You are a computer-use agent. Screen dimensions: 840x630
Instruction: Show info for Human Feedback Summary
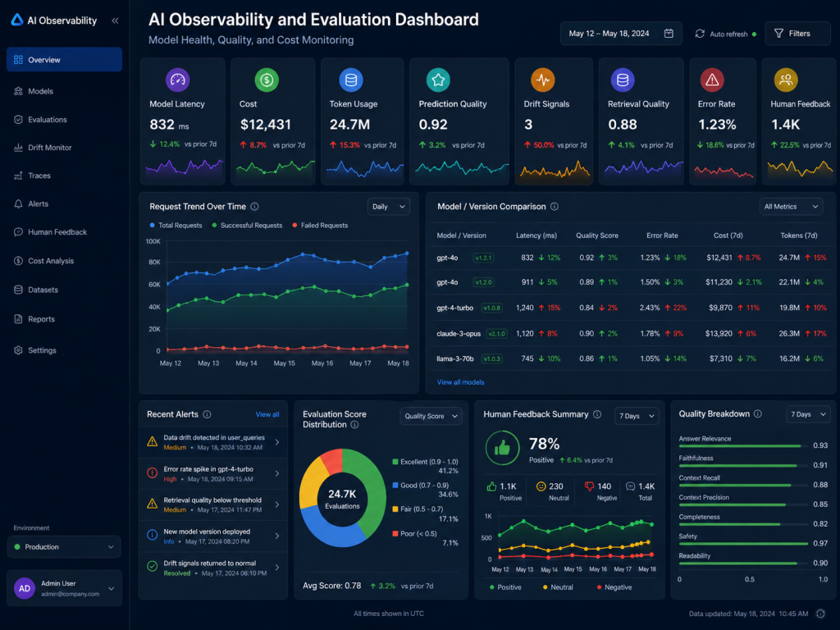pos(597,414)
